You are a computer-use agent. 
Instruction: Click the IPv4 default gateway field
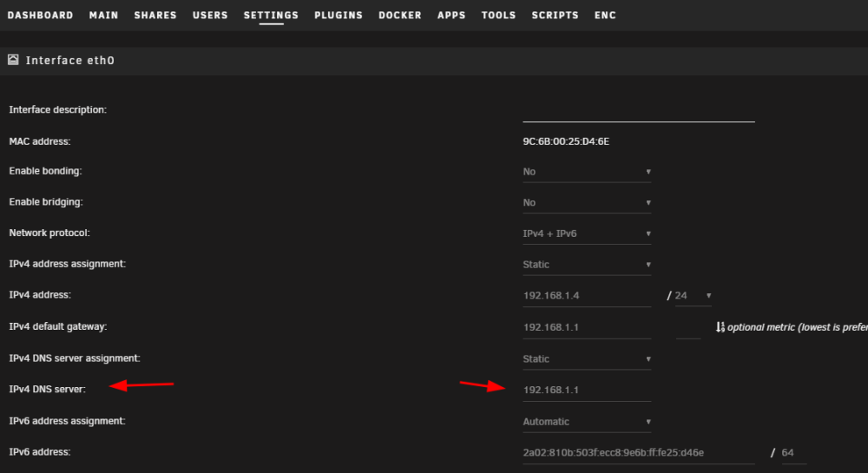point(587,327)
